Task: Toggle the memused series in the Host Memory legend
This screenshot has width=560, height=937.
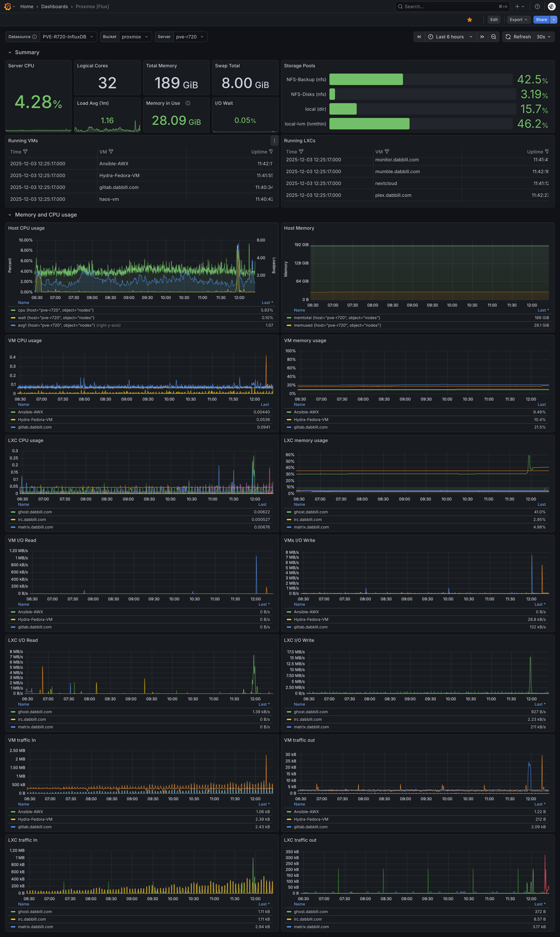Action: tap(337, 325)
